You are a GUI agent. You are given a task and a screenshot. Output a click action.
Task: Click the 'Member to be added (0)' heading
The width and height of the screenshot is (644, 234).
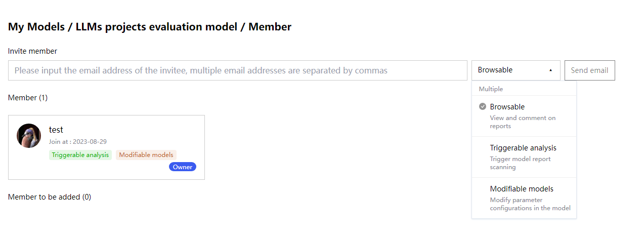tap(50, 197)
